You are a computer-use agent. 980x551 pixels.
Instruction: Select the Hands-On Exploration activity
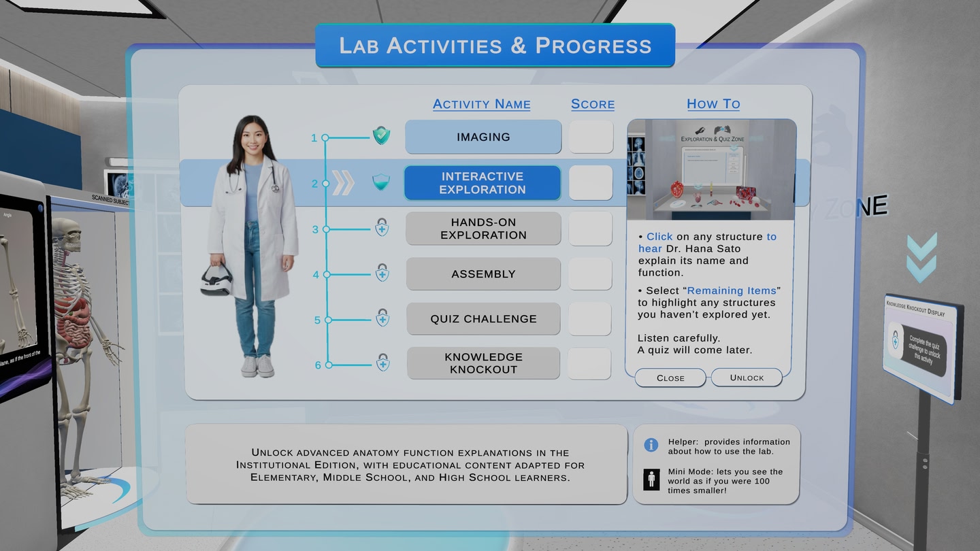point(483,229)
